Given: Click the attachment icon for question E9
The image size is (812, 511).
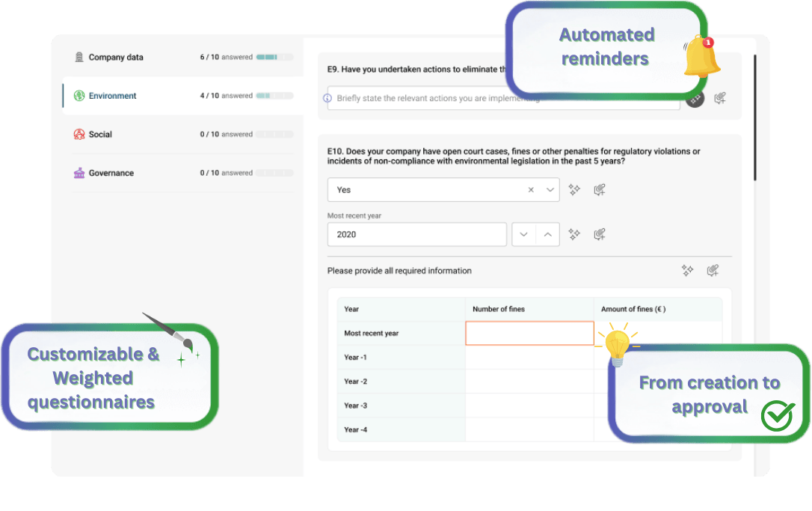Looking at the screenshot, I should [x=719, y=98].
